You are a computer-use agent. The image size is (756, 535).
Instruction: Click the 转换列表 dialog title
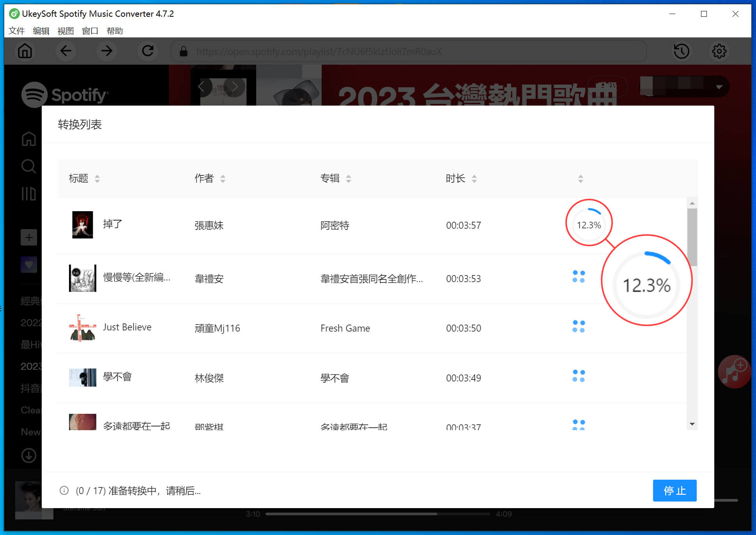(80, 124)
